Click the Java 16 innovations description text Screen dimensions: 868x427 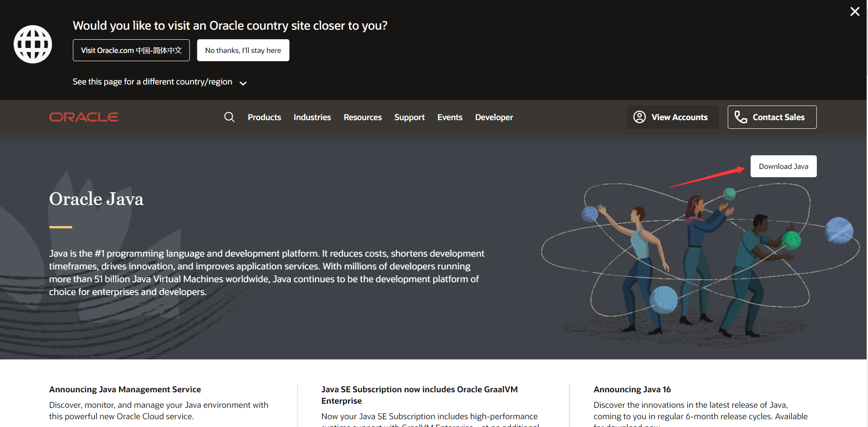(700, 413)
